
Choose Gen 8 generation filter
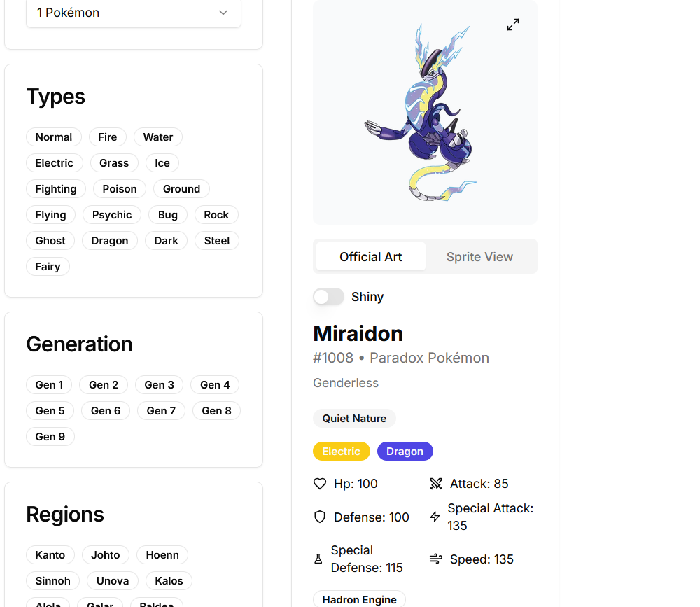click(216, 411)
